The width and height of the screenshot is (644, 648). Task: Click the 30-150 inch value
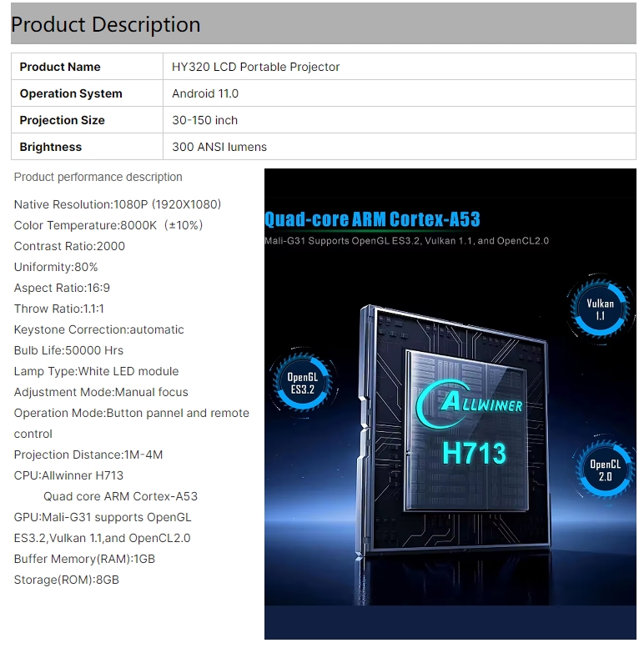[204, 120]
